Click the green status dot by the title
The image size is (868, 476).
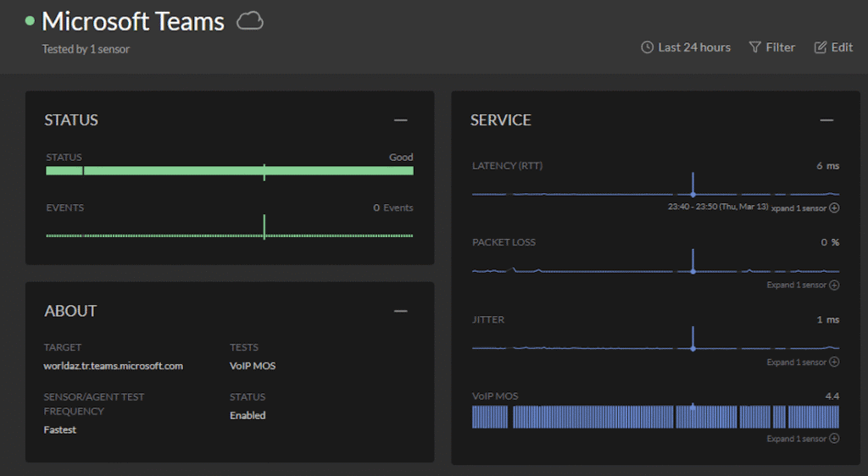(30, 21)
